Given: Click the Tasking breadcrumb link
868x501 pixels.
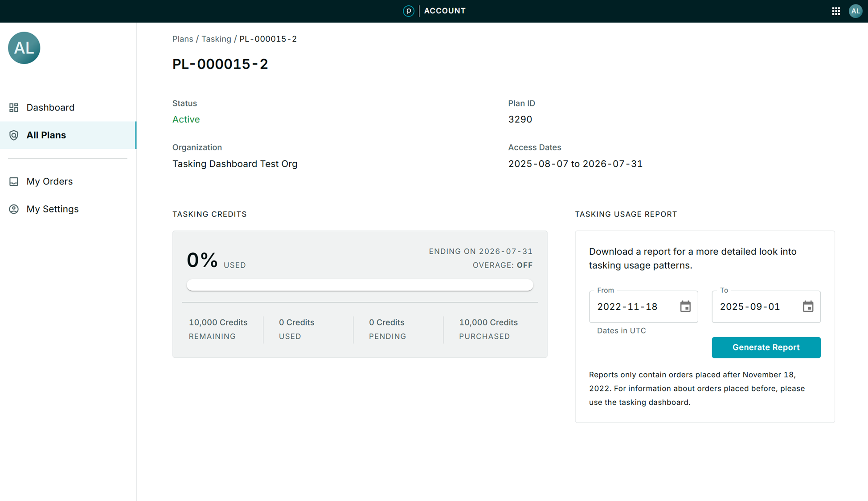Looking at the screenshot, I should [x=216, y=39].
